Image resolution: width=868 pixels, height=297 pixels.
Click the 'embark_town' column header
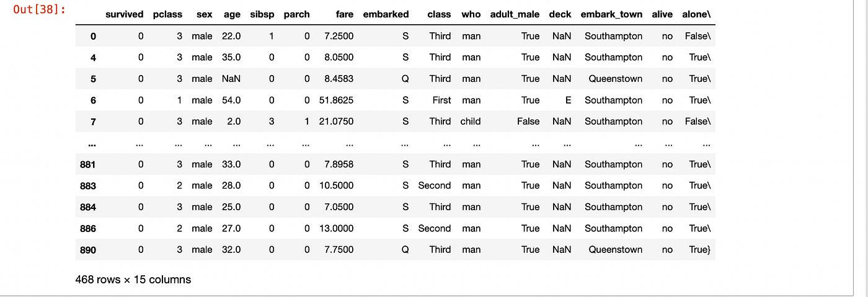tap(613, 14)
